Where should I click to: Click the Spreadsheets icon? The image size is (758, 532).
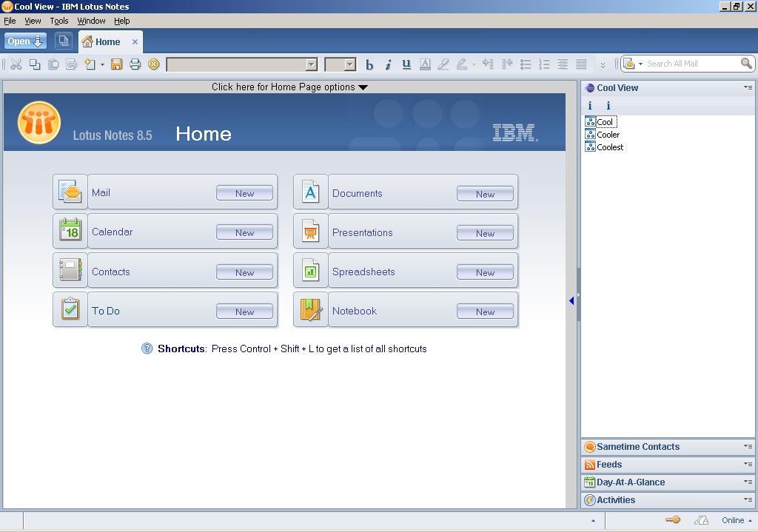click(311, 271)
